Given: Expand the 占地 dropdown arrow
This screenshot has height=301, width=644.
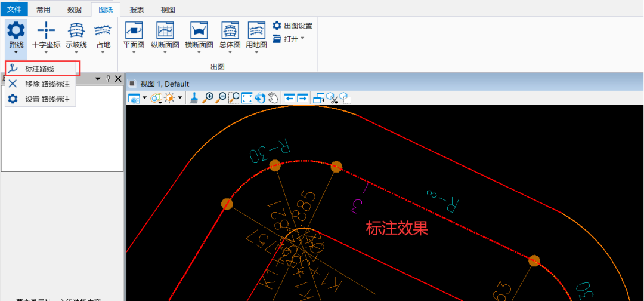Looking at the screenshot, I should point(103,53).
